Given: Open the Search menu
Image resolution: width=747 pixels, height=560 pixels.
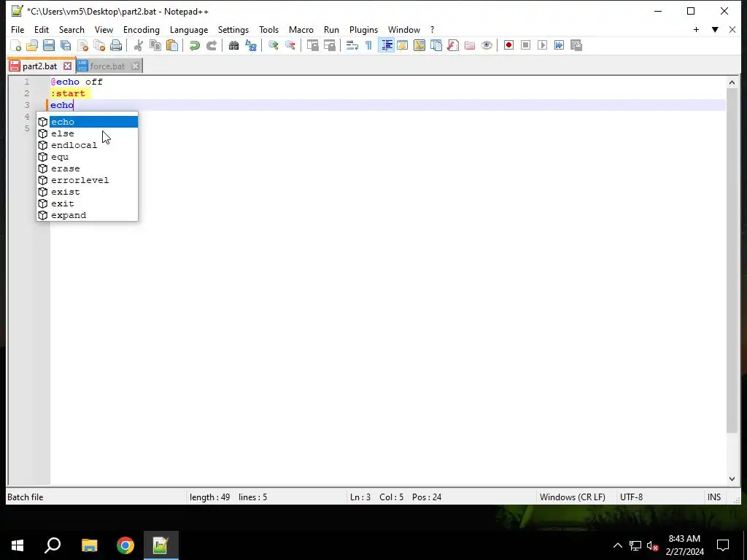Looking at the screenshot, I should [x=71, y=29].
